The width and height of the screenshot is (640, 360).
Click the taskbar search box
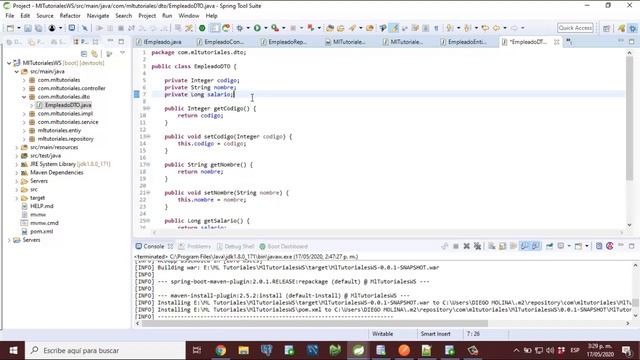pyautogui.click(x=105, y=350)
